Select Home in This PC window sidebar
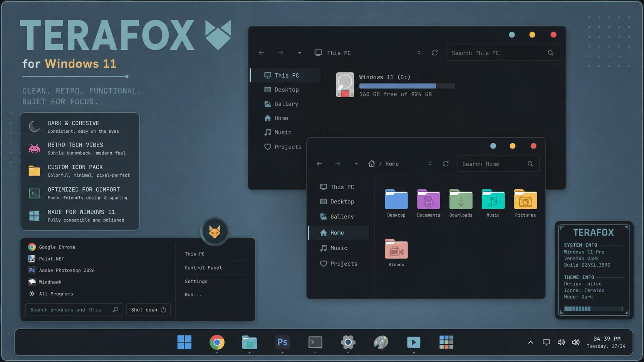The image size is (644, 362). tap(285, 118)
